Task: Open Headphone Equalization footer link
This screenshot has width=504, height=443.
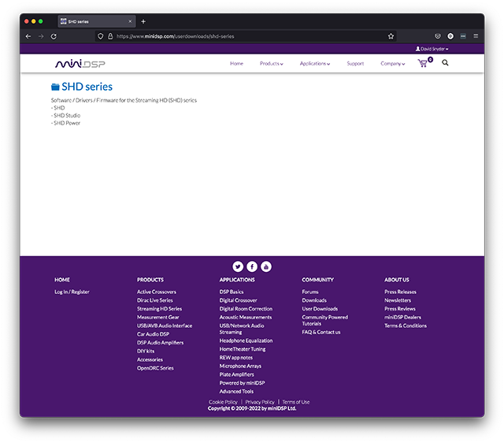Action: click(x=246, y=341)
